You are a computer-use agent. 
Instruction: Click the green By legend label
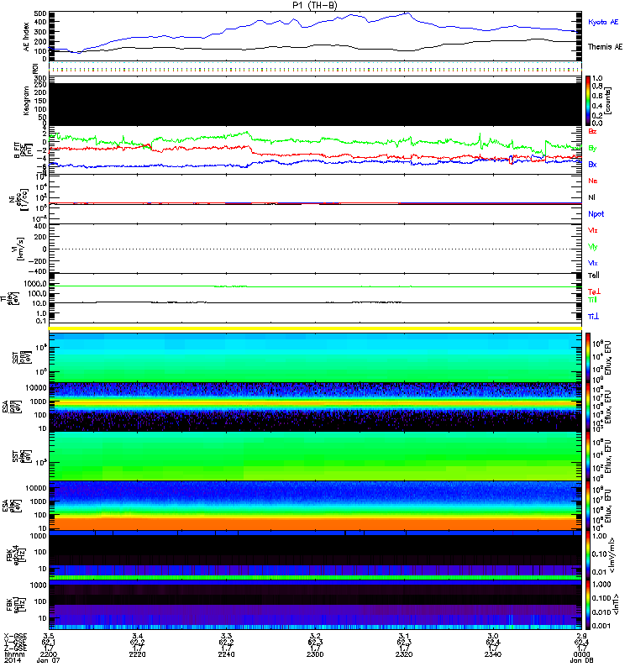(592, 148)
